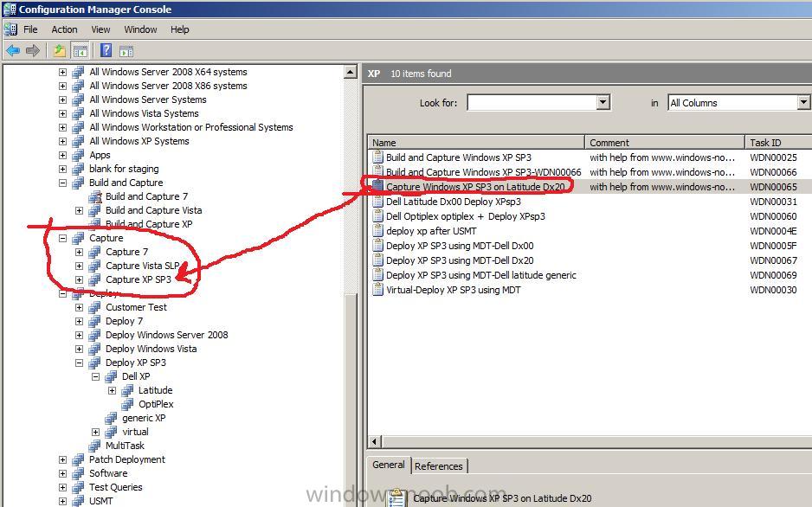The image size is (812, 507).
Task: Select All Windows Server 2008 X64 systems
Action: click(x=168, y=72)
